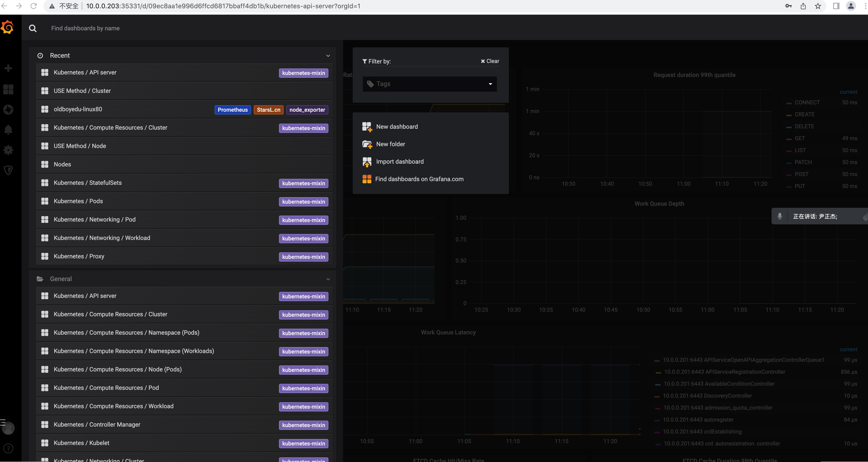The width and height of the screenshot is (868, 462).
Task: Open Kubernetes / Kubelet dashboard
Action: click(x=82, y=443)
